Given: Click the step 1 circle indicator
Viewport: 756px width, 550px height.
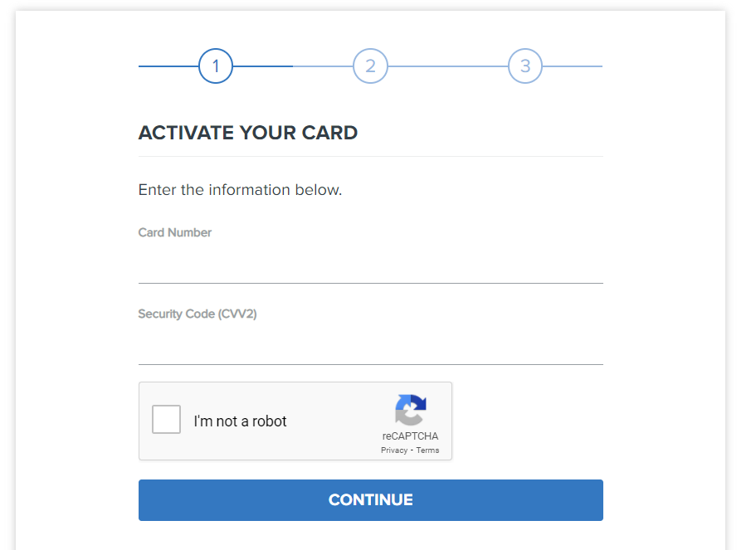Looking at the screenshot, I should [216, 66].
